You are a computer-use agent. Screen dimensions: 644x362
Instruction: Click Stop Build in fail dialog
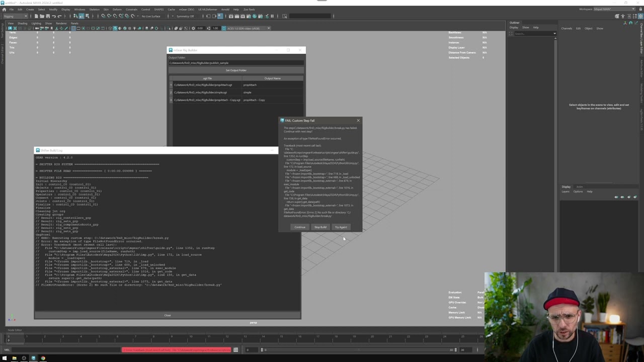tap(320, 227)
